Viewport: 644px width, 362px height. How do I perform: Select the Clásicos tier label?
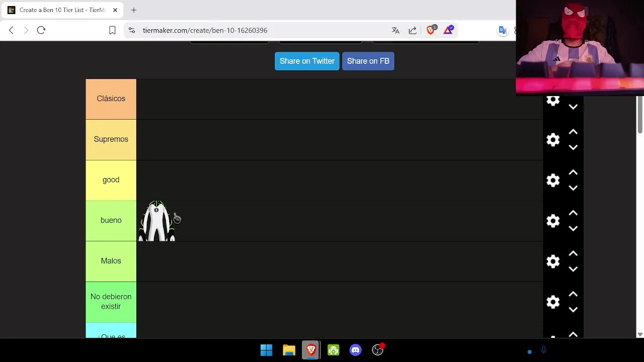tap(111, 99)
